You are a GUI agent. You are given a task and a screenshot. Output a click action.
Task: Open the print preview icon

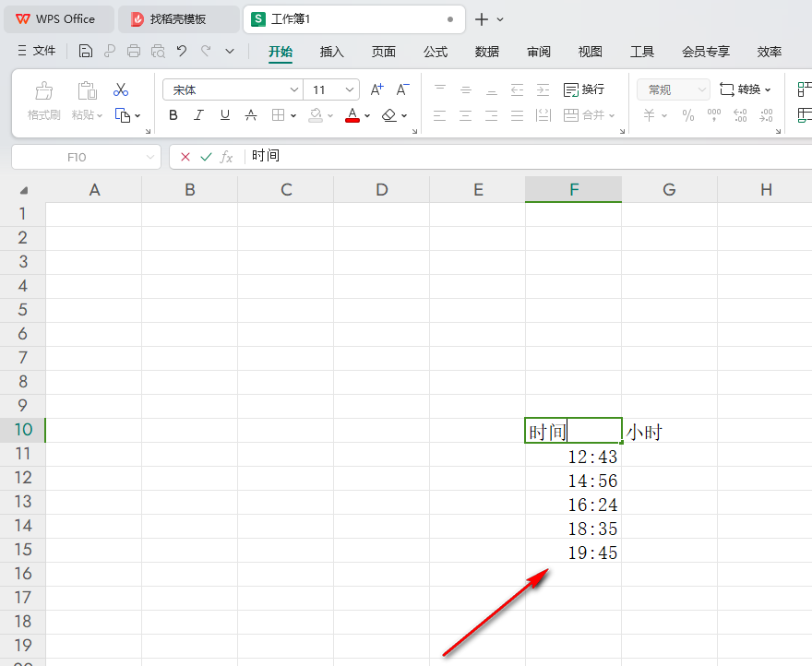(x=158, y=51)
